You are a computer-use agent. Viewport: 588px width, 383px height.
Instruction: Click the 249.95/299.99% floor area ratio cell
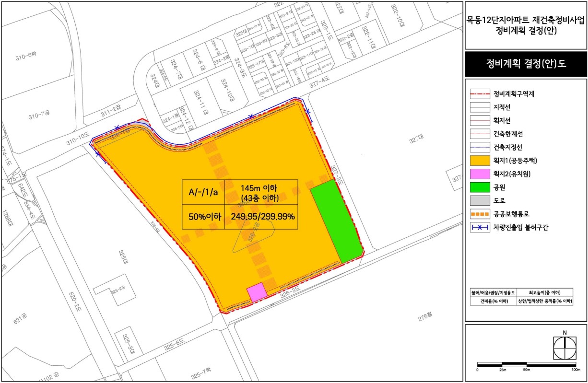pyautogui.click(x=261, y=216)
